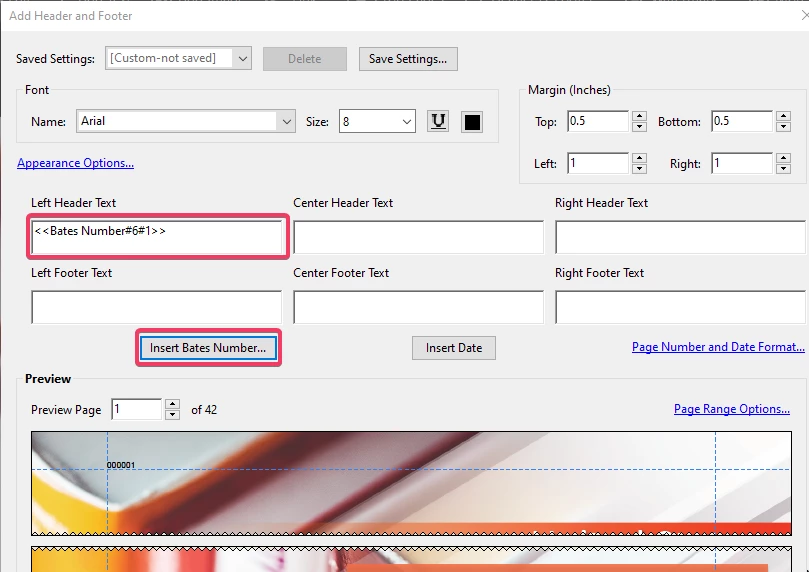
Task: Click the 000001 Bates number in preview
Action: (121, 465)
